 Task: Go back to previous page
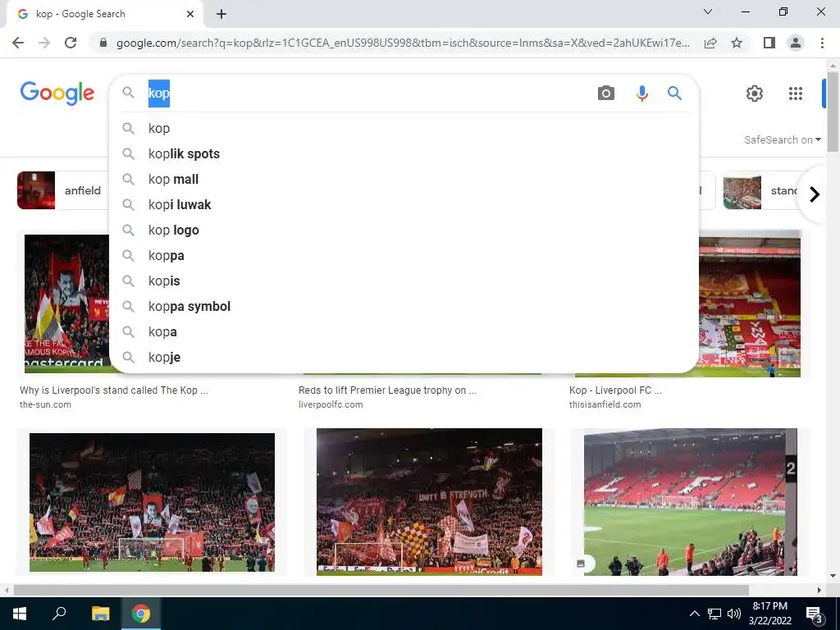(x=18, y=43)
